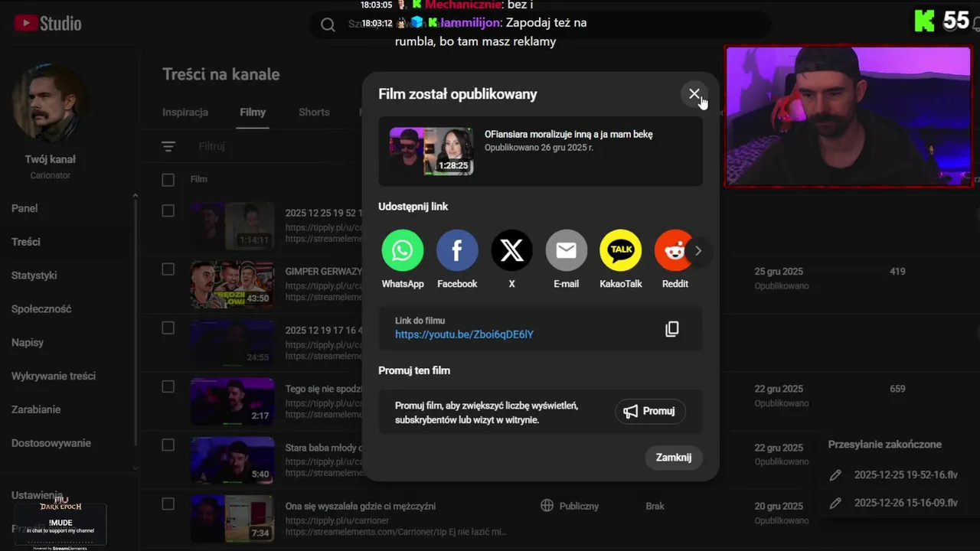This screenshot has width=980, height=551.
Task: Copy the video link with the copy icon
Action: coord(672,329)
